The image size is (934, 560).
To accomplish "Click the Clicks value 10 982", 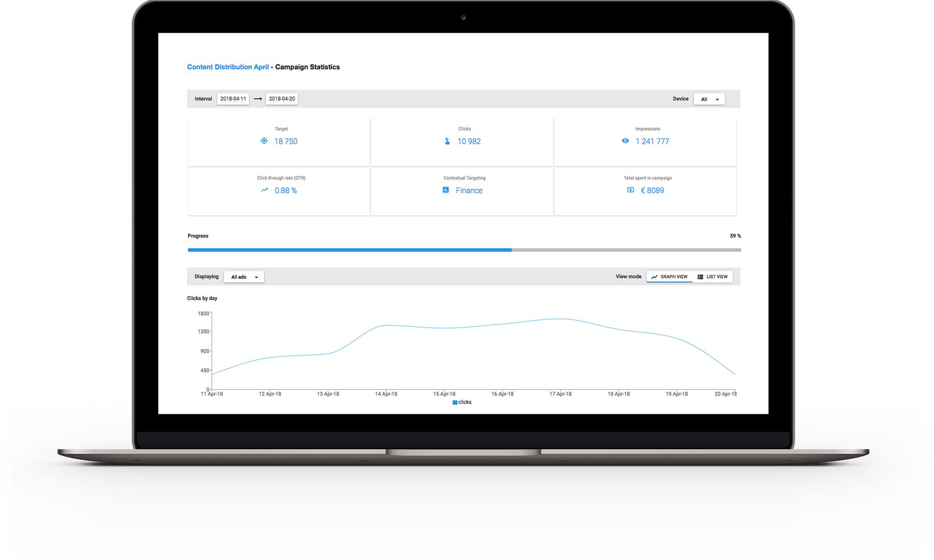I will point(469,141).
